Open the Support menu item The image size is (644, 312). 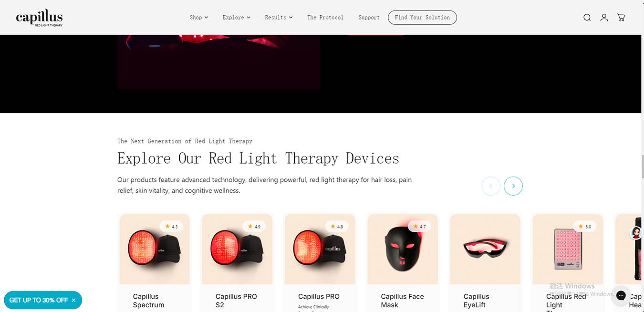pos(369,18)
